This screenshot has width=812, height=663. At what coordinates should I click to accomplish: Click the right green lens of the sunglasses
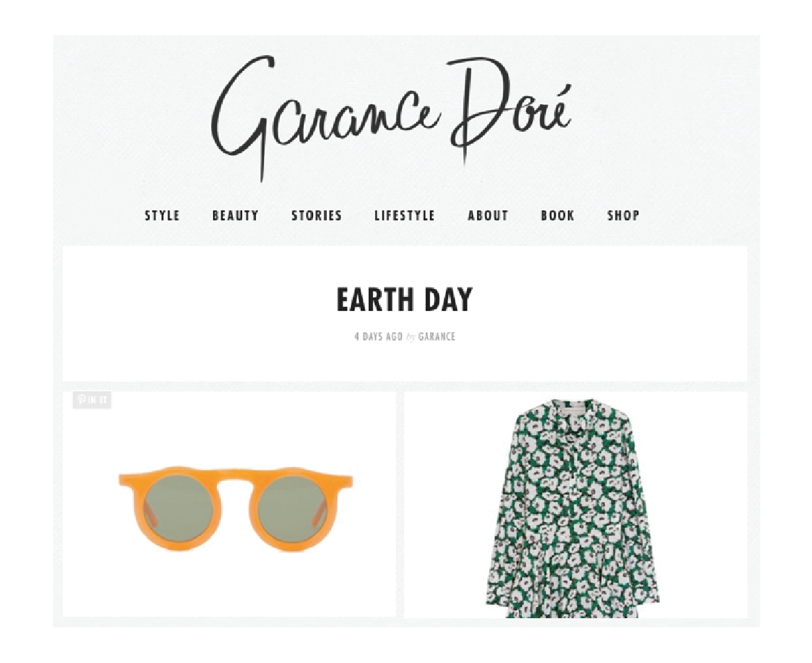[292, 509]
